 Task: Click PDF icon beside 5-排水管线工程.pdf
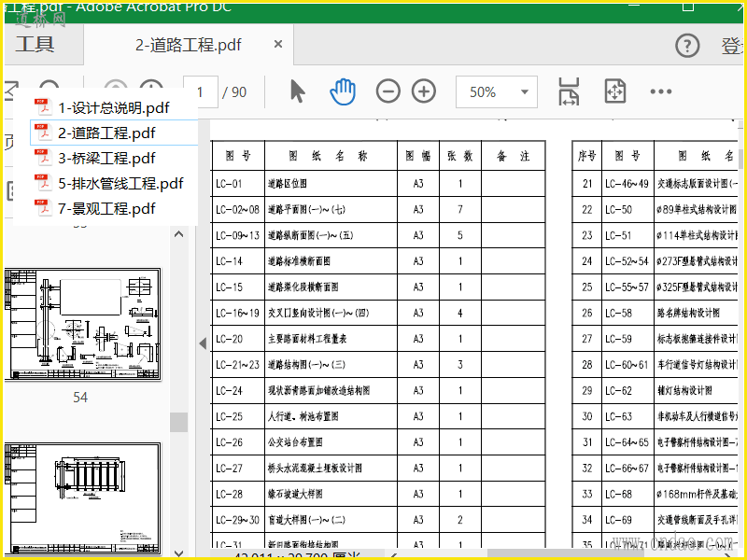(43, 183)
